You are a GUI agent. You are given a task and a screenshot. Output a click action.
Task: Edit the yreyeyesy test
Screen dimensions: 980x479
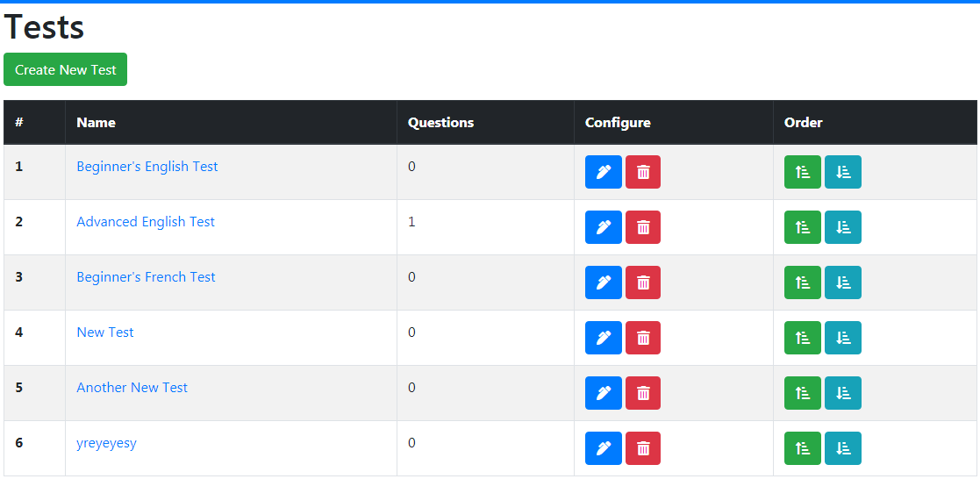(x=603, y=448)
